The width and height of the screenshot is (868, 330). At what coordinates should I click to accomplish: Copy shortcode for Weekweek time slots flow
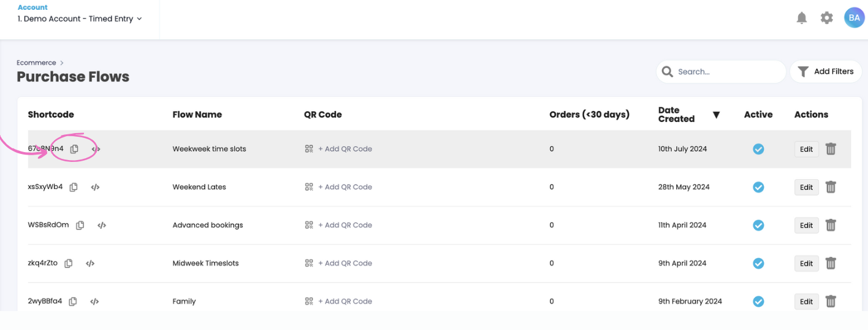[74, 149]
